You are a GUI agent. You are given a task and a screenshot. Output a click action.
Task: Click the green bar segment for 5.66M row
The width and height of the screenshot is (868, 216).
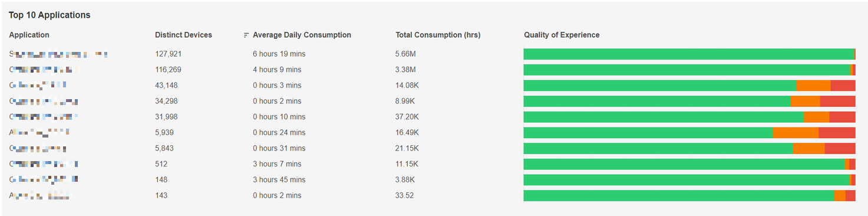[x=688, y=54]
